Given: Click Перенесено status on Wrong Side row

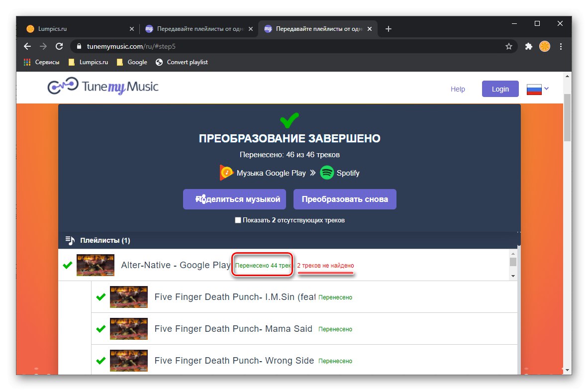Looking at the screenshot, I should click(335, 361).
